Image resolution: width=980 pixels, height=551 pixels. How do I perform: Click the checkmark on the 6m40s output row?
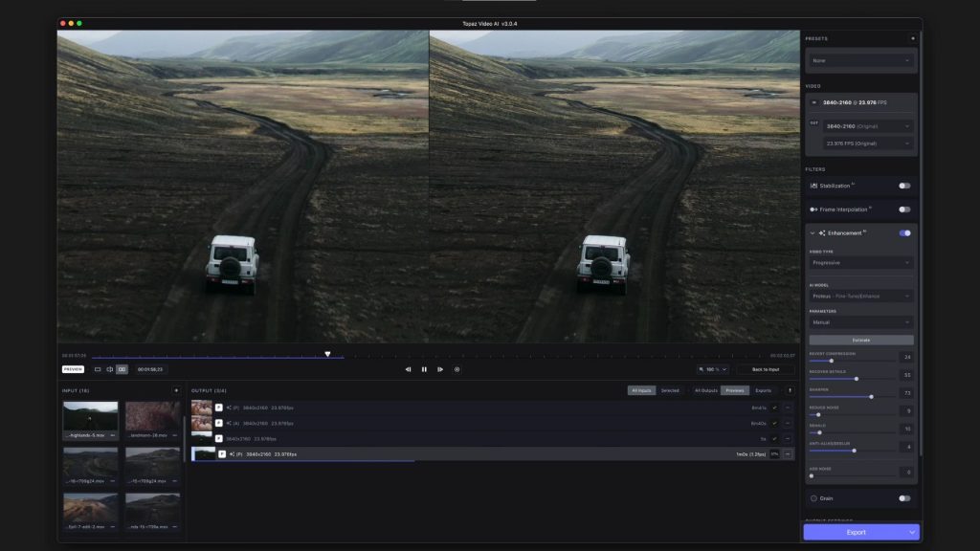point(775,423)
